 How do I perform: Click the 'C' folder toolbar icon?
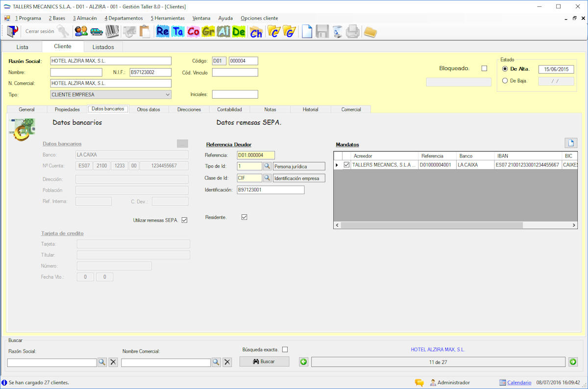point(274,32)
